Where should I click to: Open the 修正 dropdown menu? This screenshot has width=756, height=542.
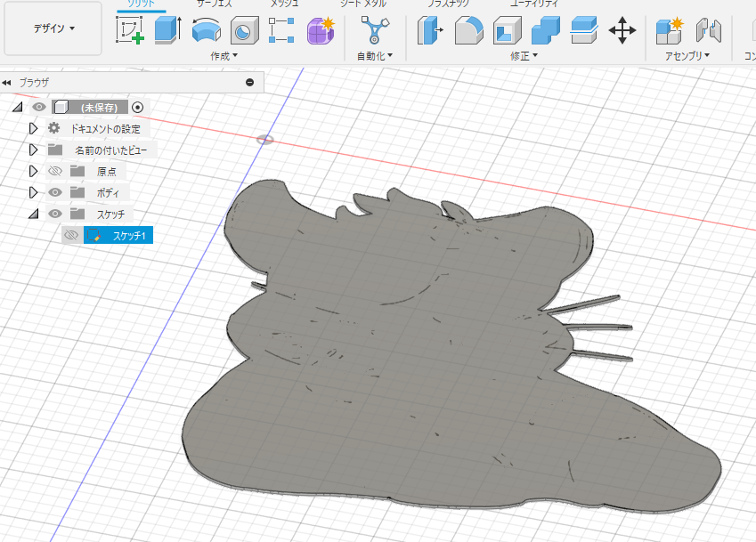pyautogui.click(x=524, y=56)
